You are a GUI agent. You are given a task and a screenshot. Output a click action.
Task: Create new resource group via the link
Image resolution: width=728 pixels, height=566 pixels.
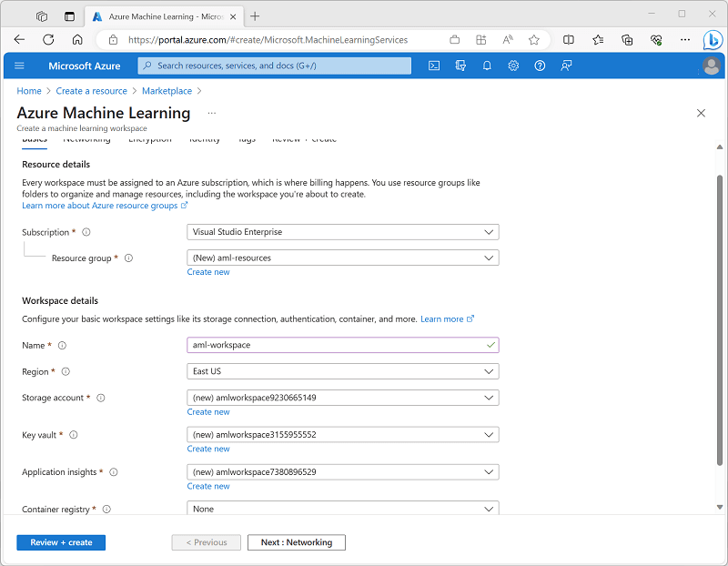tap(207, 271)
